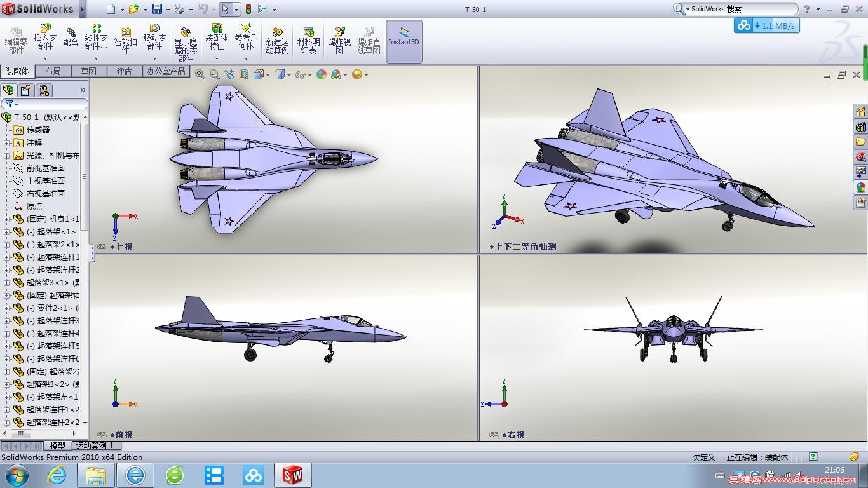868x488 pixels.
Task: Open the Windows Start button
Action: tap(17, 475)
